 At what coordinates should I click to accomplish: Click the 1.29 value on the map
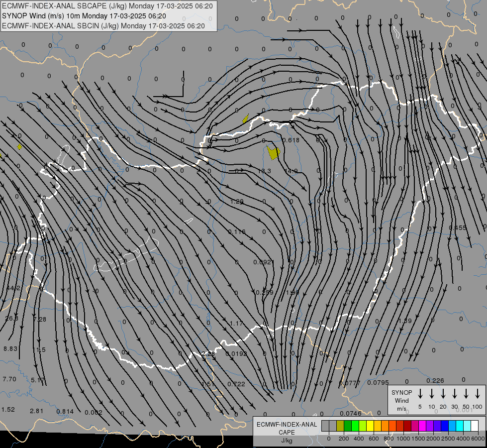(237, 202)
